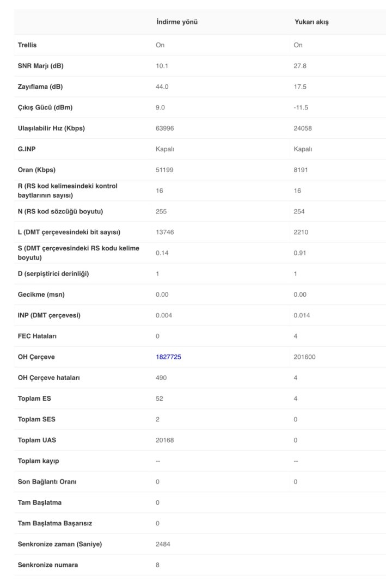Select the G.INP row label
Screen dimensions: 386x588
coord(27,149)
